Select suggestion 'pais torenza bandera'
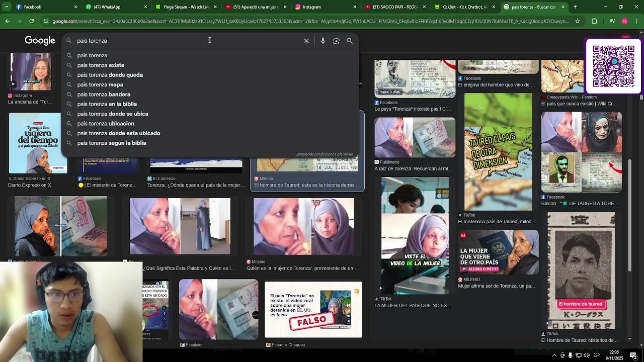This screenshot has width=644, height=362. 104,95
